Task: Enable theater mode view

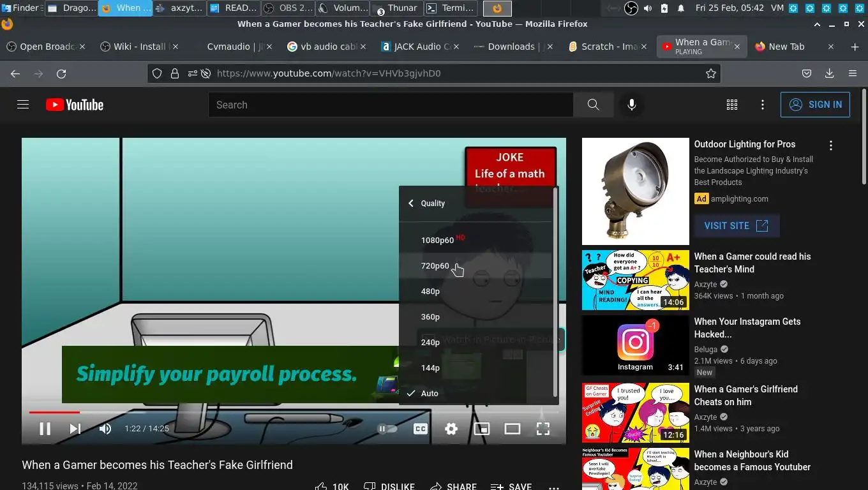Action: pyautogui.click(x=513, y=429)
